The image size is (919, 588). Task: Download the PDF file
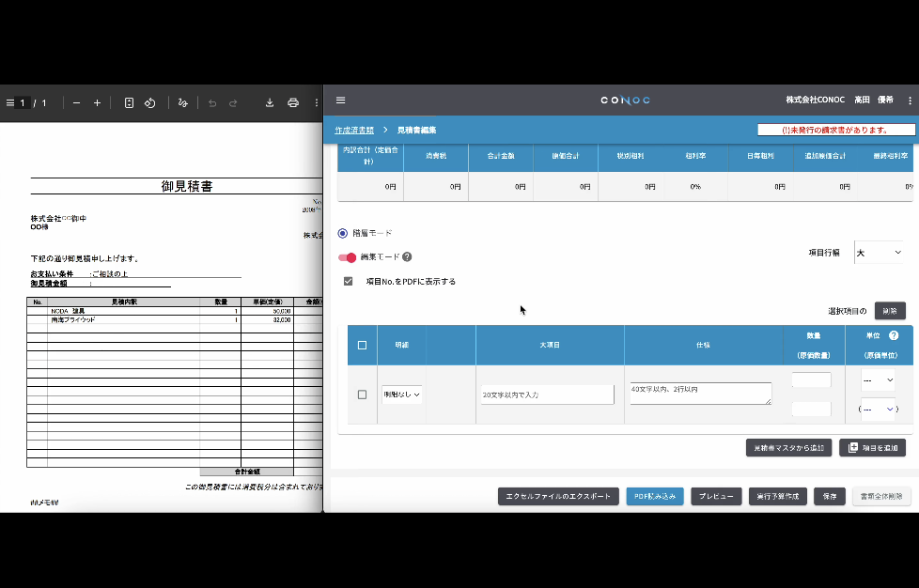(270, 102)
